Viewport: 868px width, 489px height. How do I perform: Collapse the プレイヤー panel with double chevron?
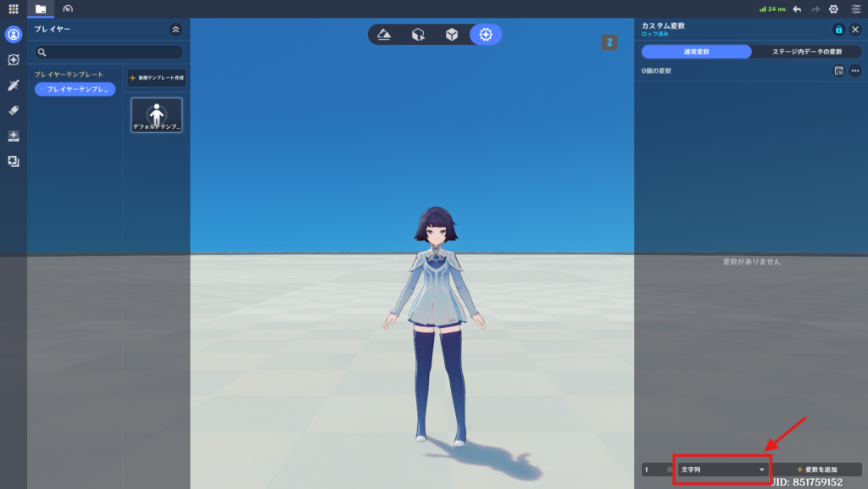point(175,30)
